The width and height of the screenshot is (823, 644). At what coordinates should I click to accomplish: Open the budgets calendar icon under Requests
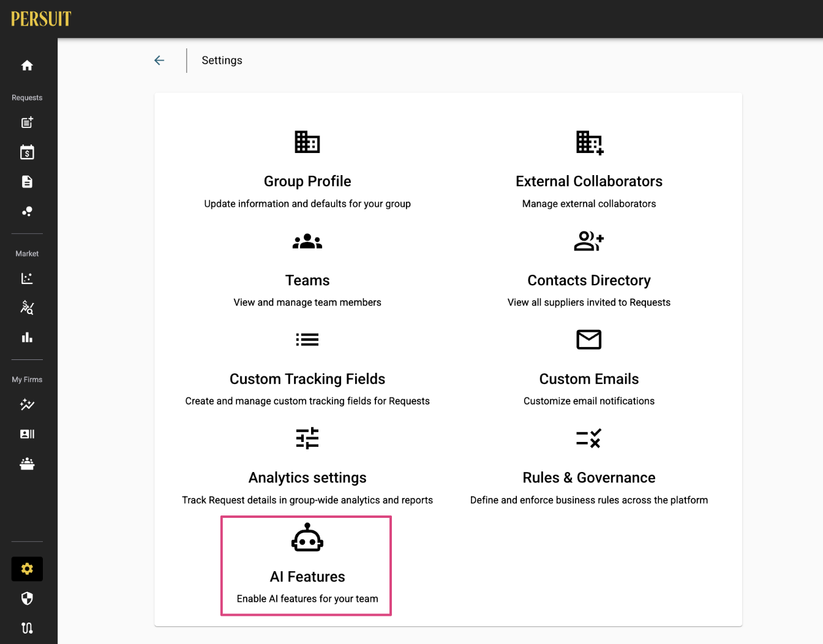[x=27, y=152]
